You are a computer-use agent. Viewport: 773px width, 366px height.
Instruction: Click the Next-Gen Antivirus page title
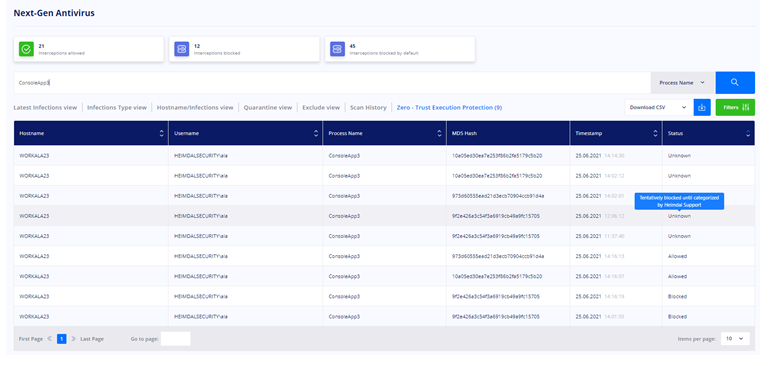click(x=54, y=13)
